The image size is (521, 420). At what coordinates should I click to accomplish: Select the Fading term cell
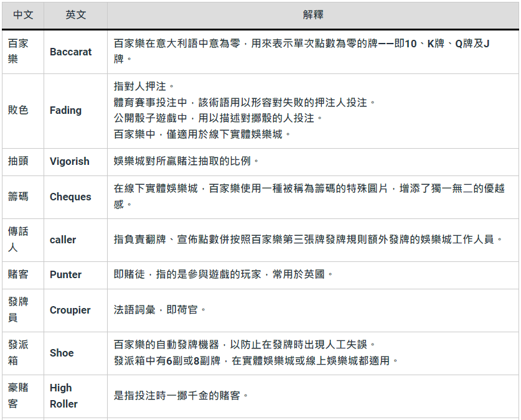pyautogui.click(x=65, y=110)
